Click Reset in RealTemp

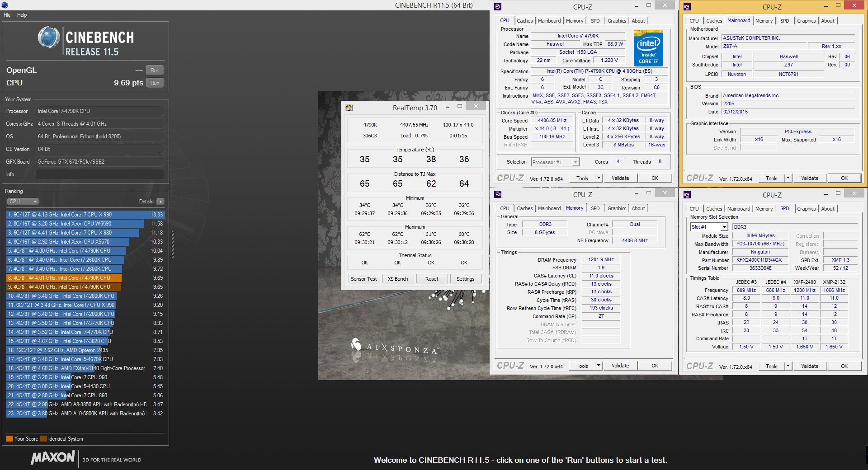pyautogui.click(x=432, y=279)
